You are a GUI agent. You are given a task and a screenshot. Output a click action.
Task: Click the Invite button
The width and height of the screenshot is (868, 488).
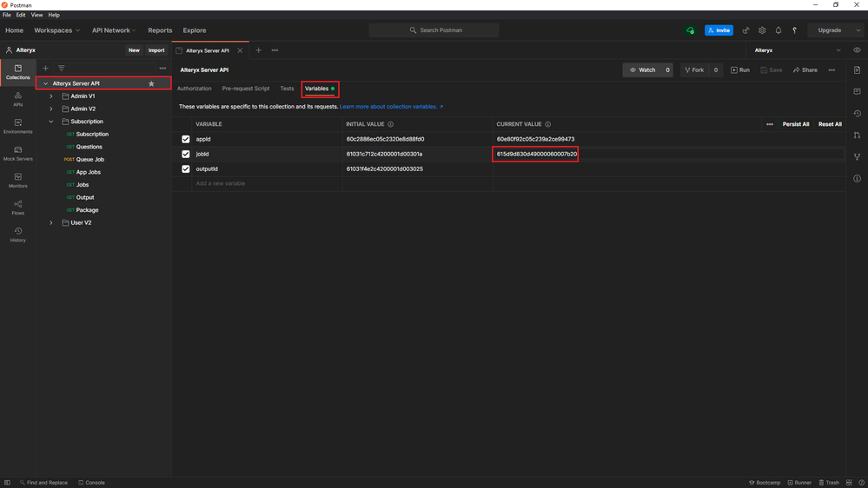coord(719,30)
